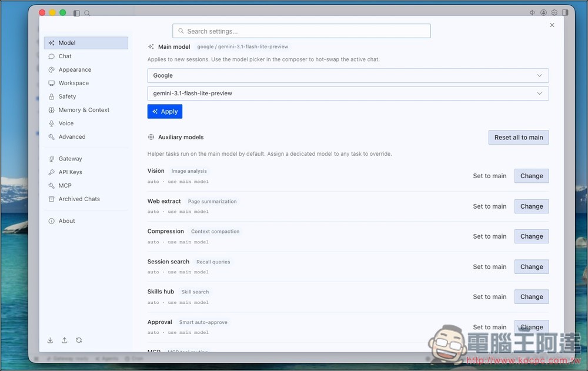Click the palette icon for Appearance
Viewport: 588px width, 371px height.
coord(51,70)
